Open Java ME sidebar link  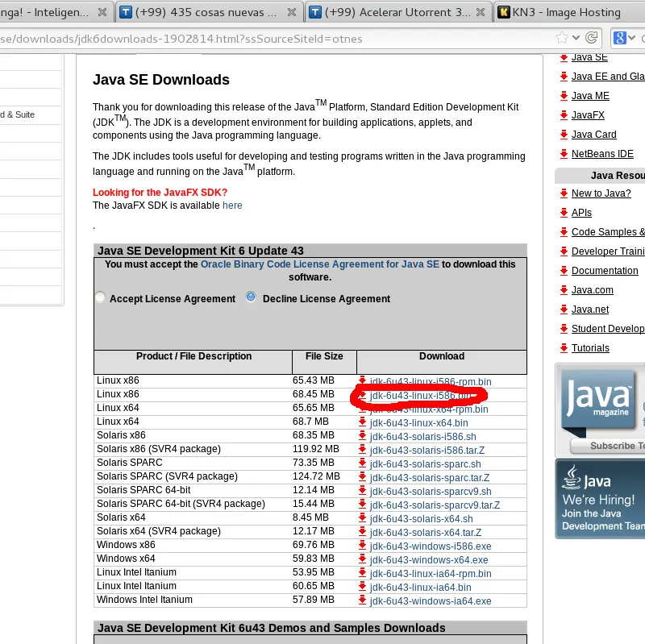pos(590,96)
